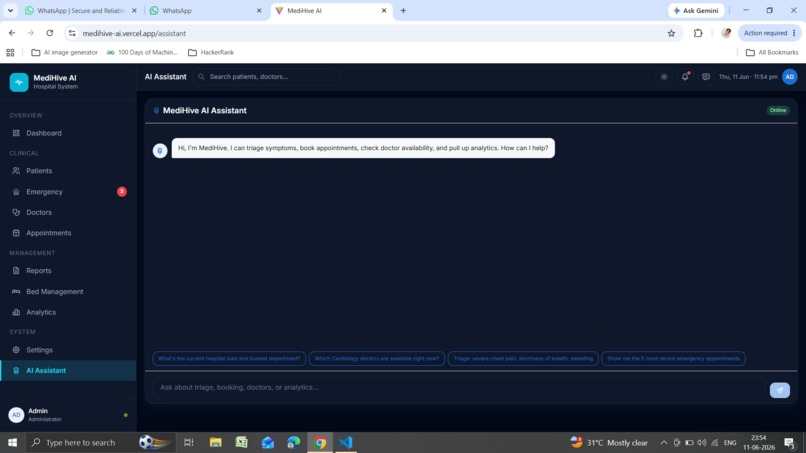Image resolution: width=806 pixels, height=453 pixels.
Task: Click the Settings gear icon in sidebar
Action: (16, 350)
